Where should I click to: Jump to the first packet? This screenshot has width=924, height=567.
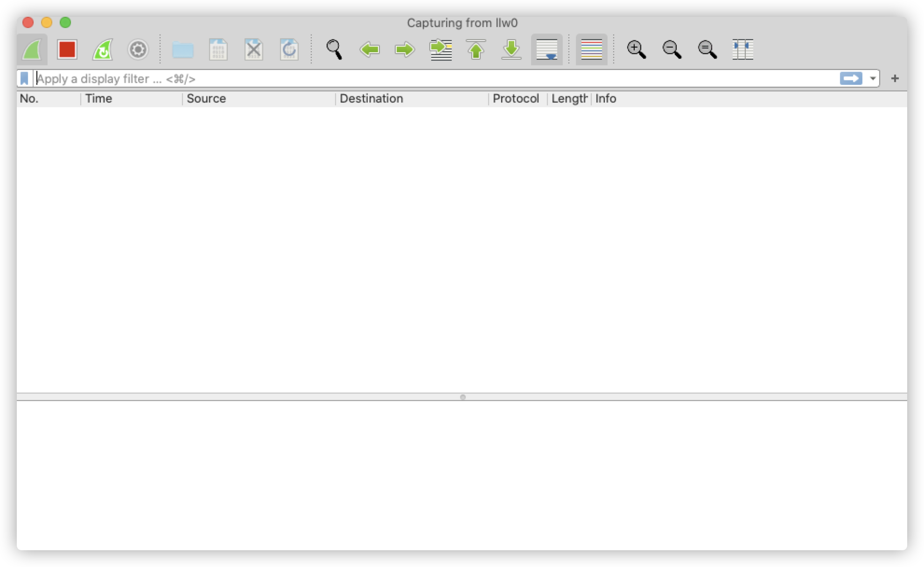tap(476, 49)
